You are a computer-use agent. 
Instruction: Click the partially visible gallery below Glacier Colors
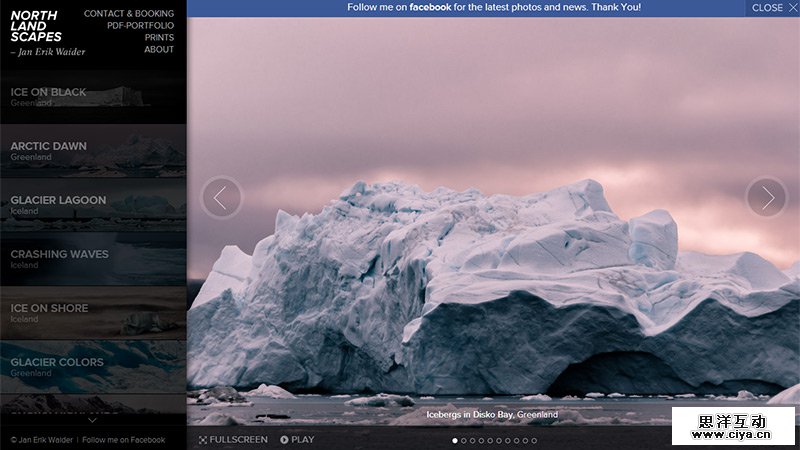[x=93, y=404]
